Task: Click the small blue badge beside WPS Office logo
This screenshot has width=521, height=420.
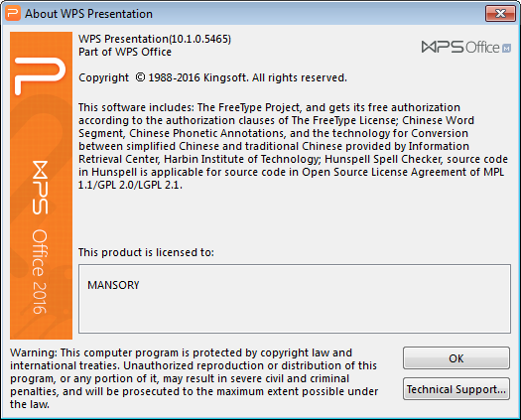Action: pos(506,49)
